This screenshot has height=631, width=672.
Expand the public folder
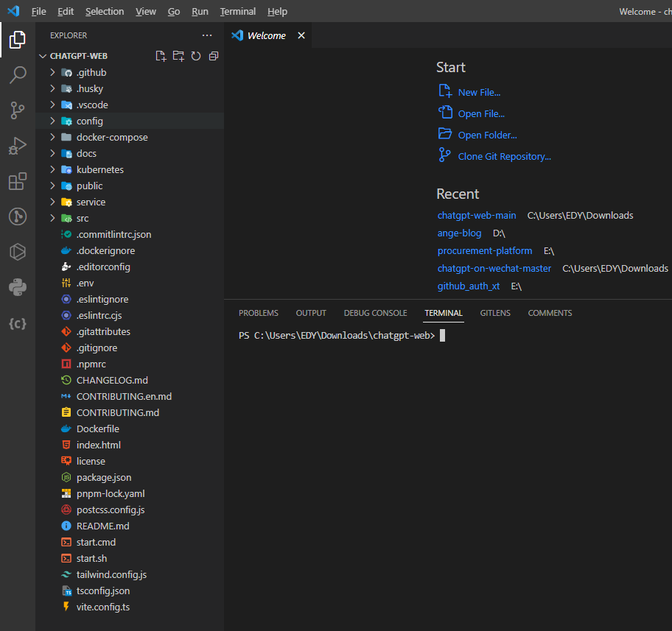(52, 186)
